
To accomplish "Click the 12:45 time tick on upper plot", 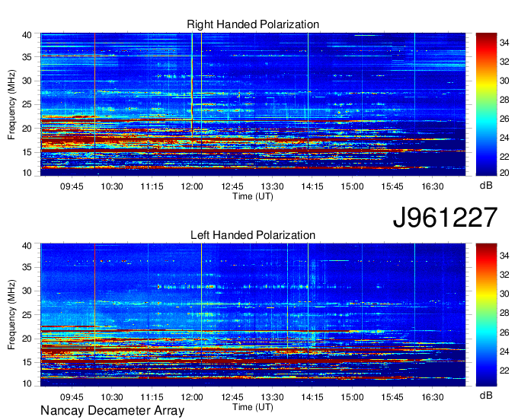I will [232, 186].
